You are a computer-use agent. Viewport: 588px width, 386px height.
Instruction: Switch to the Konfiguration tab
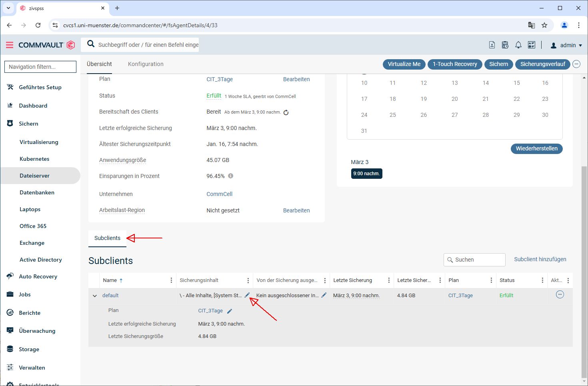[x=146, y=64]
